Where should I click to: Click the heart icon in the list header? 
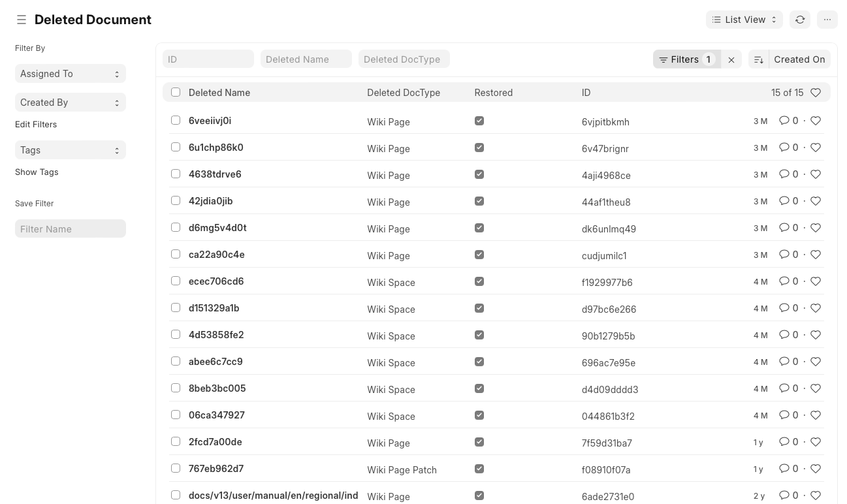coord(816,93)
